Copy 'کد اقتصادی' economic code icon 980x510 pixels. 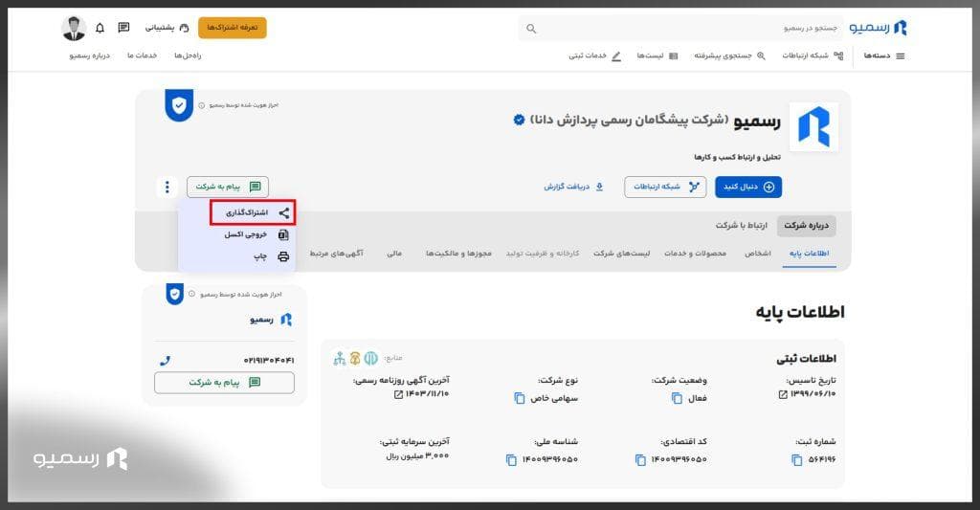(640, 460)
